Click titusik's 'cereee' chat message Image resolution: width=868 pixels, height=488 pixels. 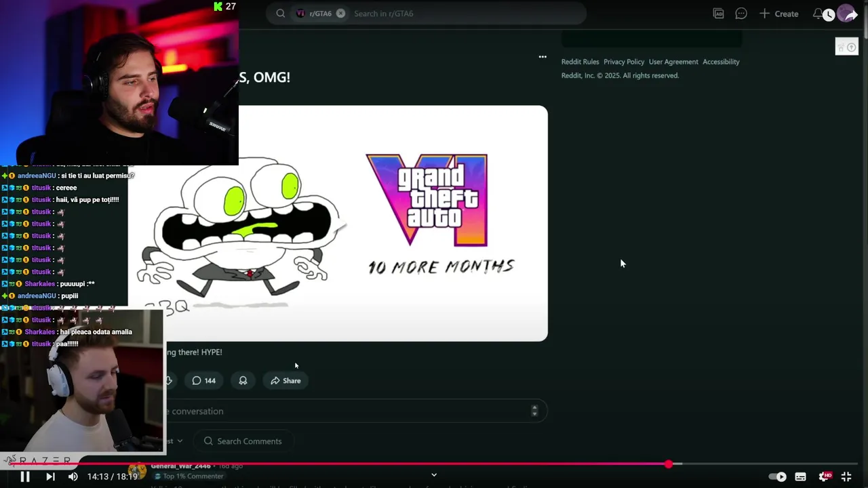(x=66, y=188)
